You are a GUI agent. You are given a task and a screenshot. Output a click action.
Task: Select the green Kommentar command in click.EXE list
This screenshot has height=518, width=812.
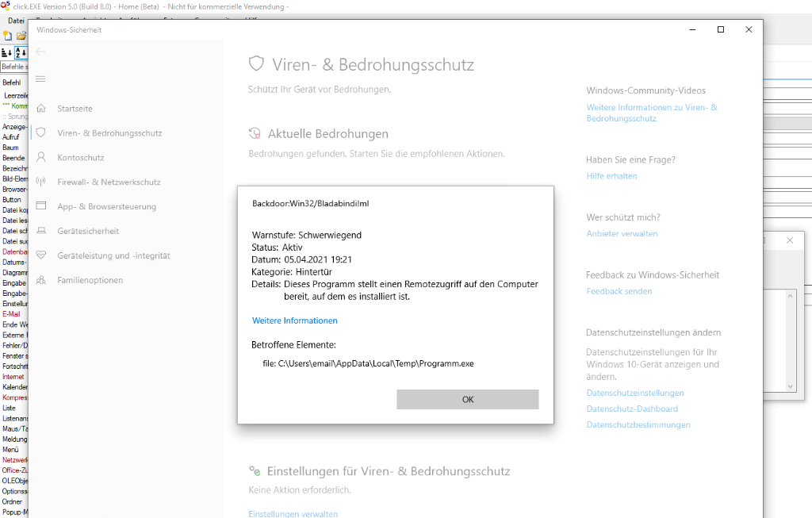point(15,106)
